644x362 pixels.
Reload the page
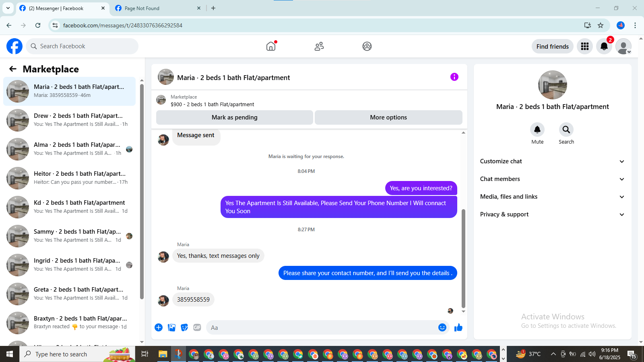point(38,25)
